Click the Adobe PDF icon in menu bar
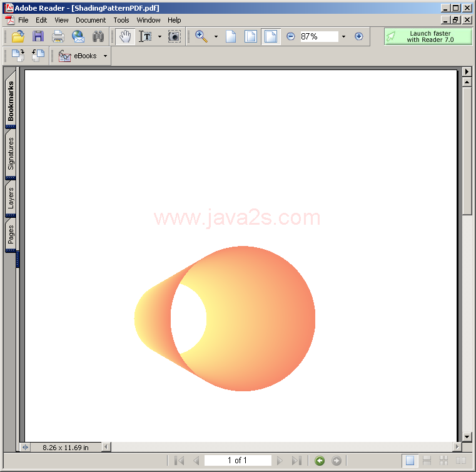Screen dimensions: 476x472 tap(10, 20)
